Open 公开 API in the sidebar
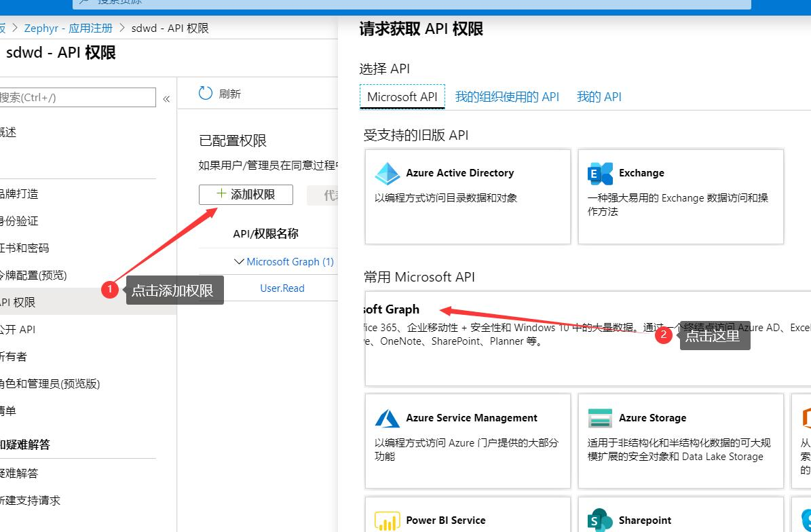 [18, 329]
